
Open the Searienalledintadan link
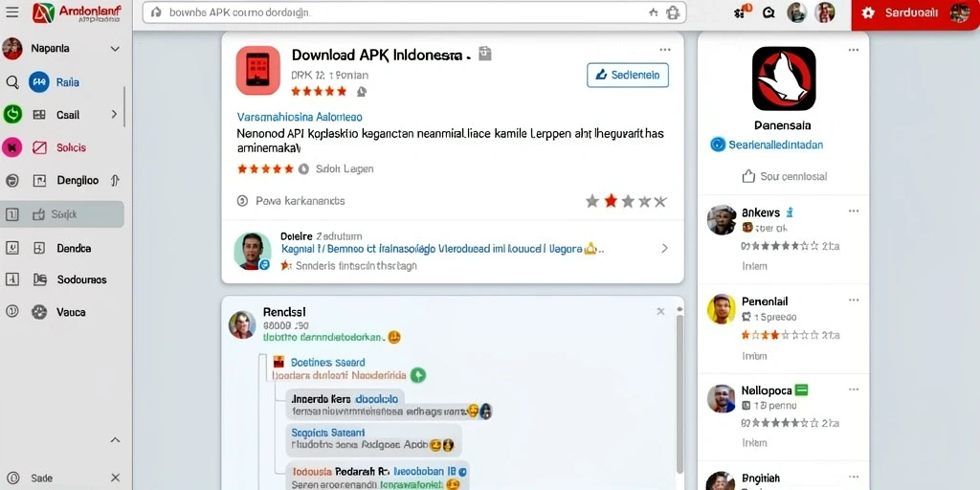pos(775,145)
